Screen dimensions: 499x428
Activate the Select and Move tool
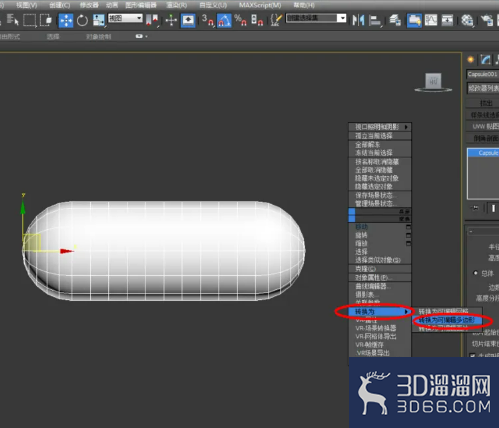[x=66, y=20]
